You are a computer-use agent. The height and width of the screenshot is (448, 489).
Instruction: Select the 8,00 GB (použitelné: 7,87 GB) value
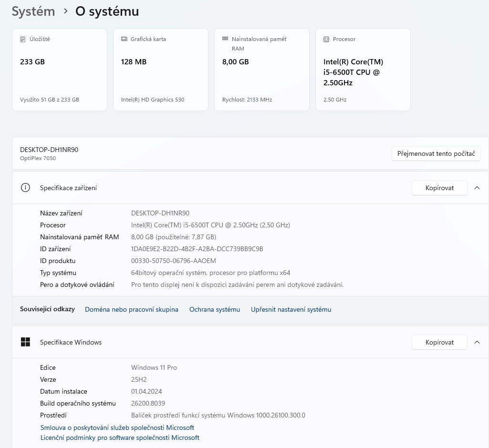tap(173, 237)
